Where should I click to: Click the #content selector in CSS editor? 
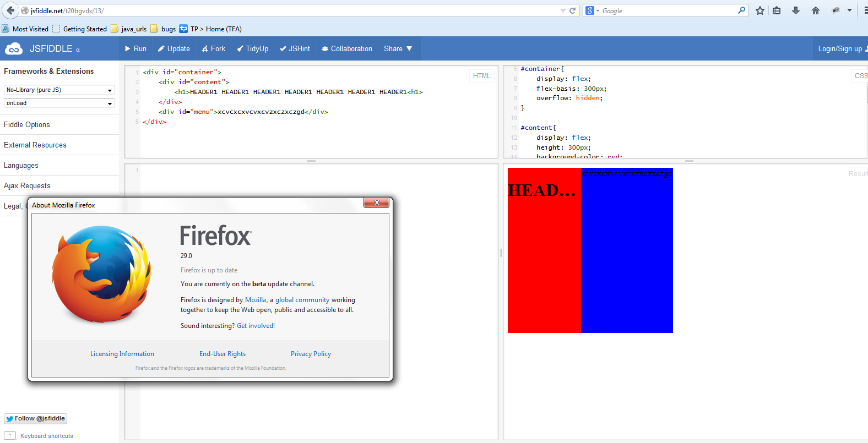coord(536,128)
